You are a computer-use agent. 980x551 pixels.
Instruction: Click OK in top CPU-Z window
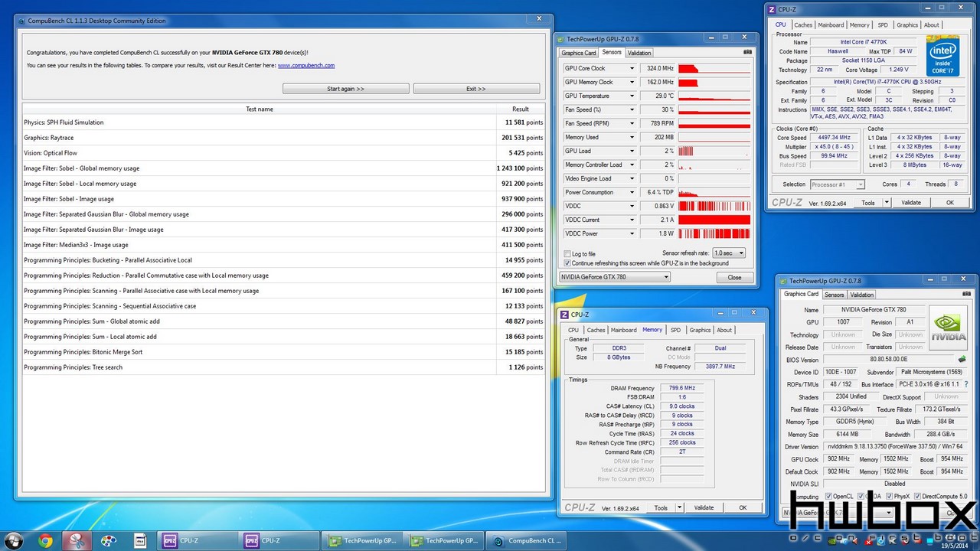coord(950,203)
